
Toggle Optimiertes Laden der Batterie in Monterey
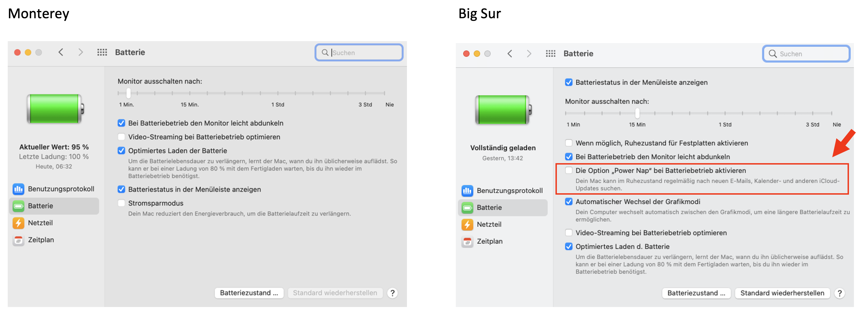point(121,150)
